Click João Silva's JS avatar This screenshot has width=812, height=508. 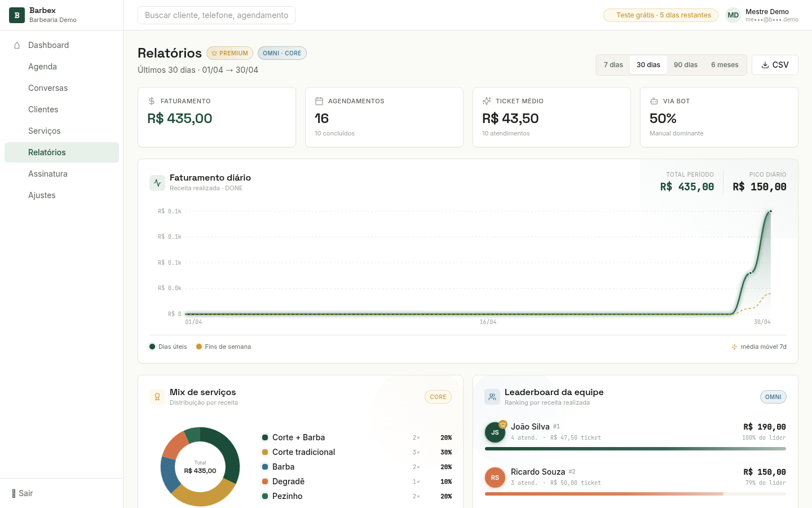tap(495, 432)
